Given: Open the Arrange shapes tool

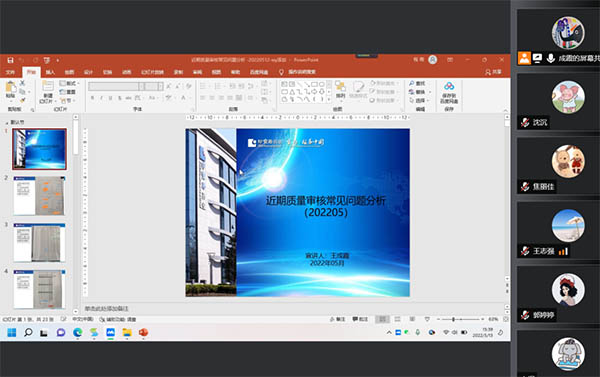Looking at the screenshot, I should point(340,90).
